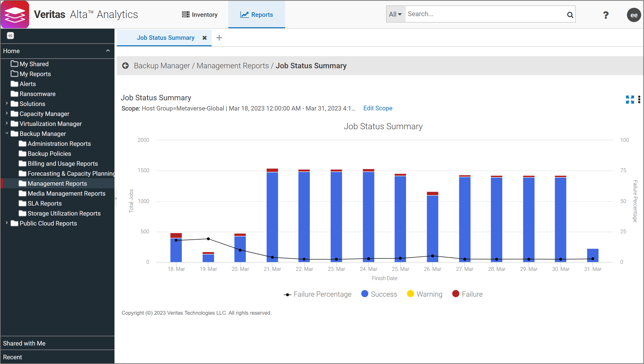
Task: Open the Shared with Me section
Action: tap(57, 343)
